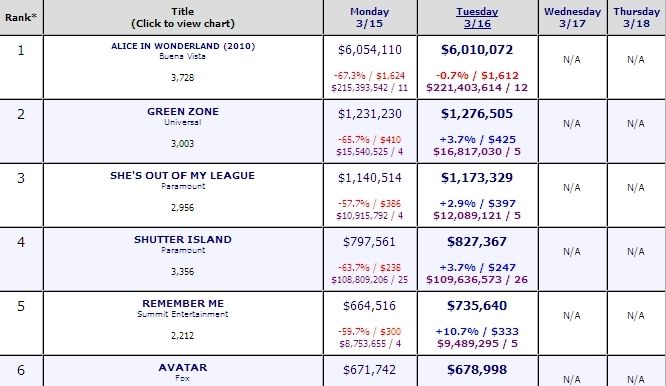Click the Buena Vista studio name
The width and height of the screenshot is (666, 386).
click(183, 56)
